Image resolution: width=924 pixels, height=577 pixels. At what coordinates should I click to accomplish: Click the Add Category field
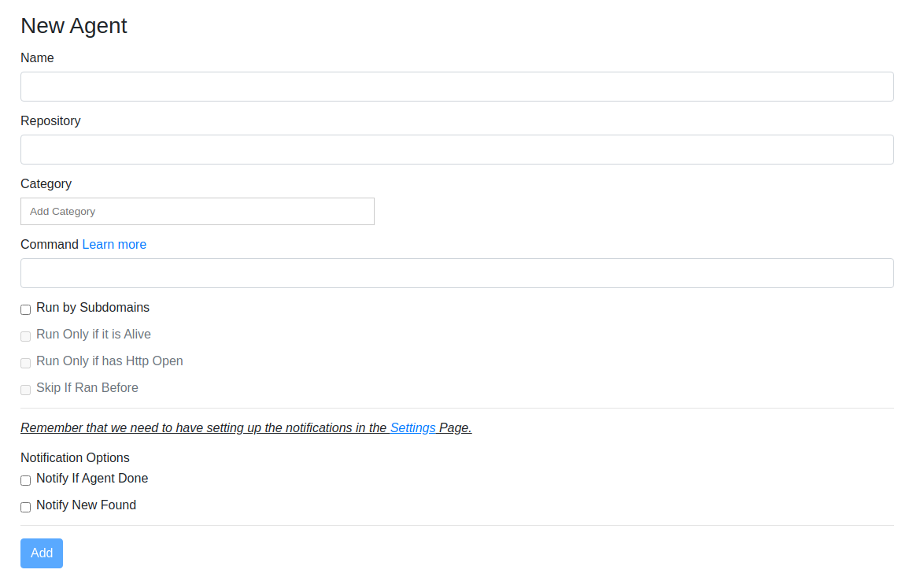click(197, 211)
